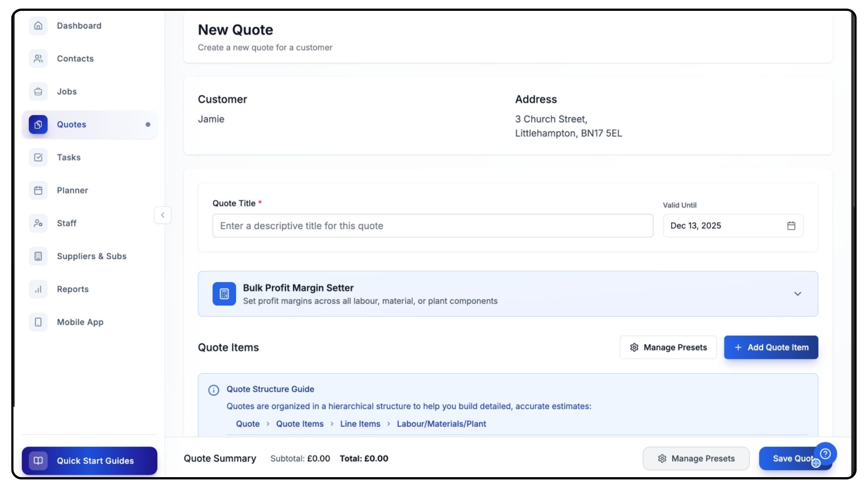
Task: Click the Jobs briefcase icon
Action: pyautogui.click(x=38, y=92)
